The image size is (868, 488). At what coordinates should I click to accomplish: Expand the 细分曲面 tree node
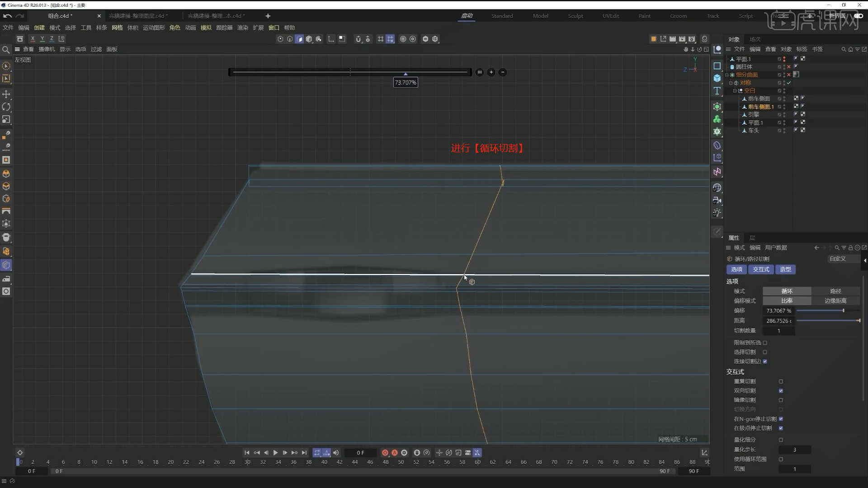pyautogui.click(x=727, y=75)
